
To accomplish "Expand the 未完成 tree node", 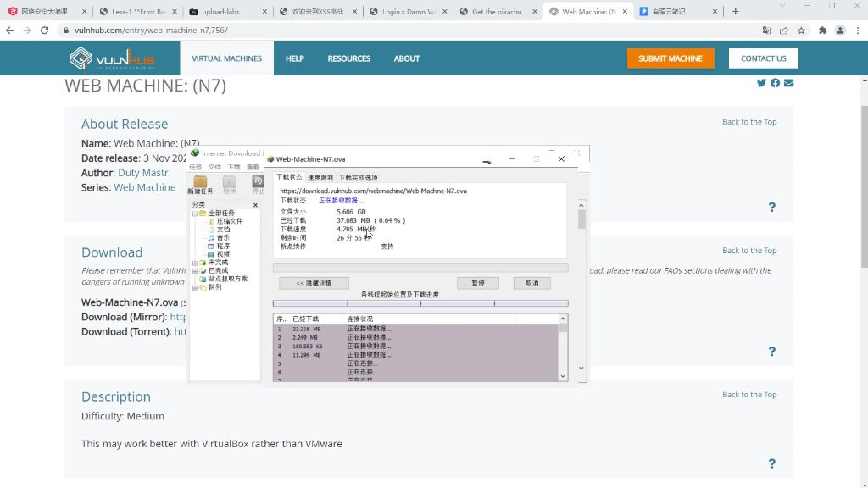I will (195, 263).
